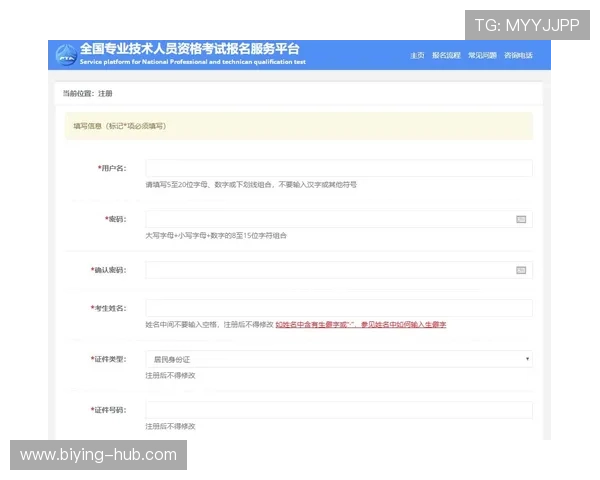600x480 pixels.
Task: Expand the 证件类型 dropdown
Action: point(339,359)
